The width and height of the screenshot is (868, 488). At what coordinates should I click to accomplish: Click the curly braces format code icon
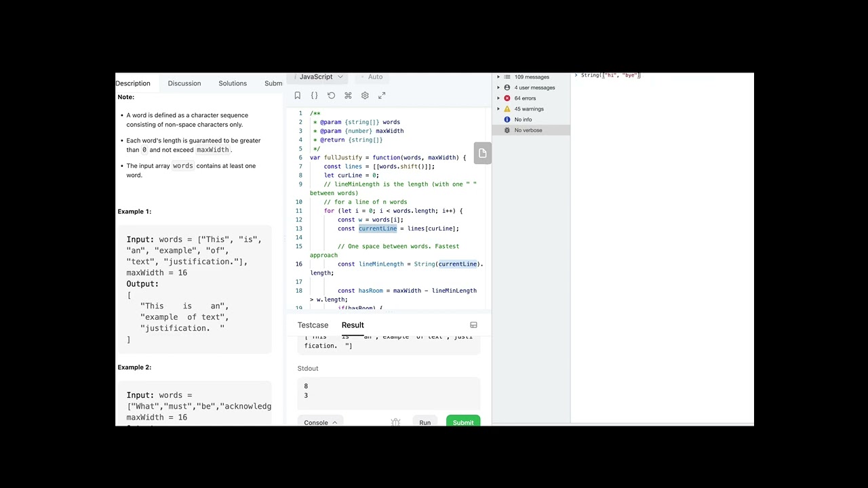tap(314, 96)
